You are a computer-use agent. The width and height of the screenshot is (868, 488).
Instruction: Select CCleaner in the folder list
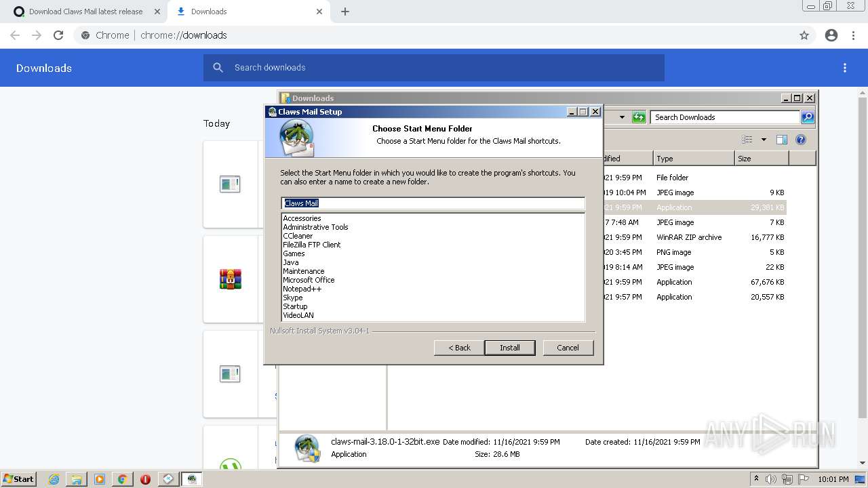298,236
